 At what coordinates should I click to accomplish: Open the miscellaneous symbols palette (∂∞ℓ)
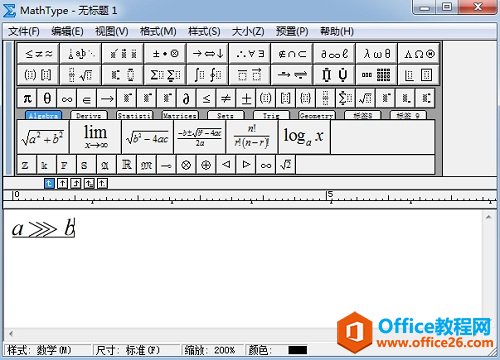click(334, 53)
